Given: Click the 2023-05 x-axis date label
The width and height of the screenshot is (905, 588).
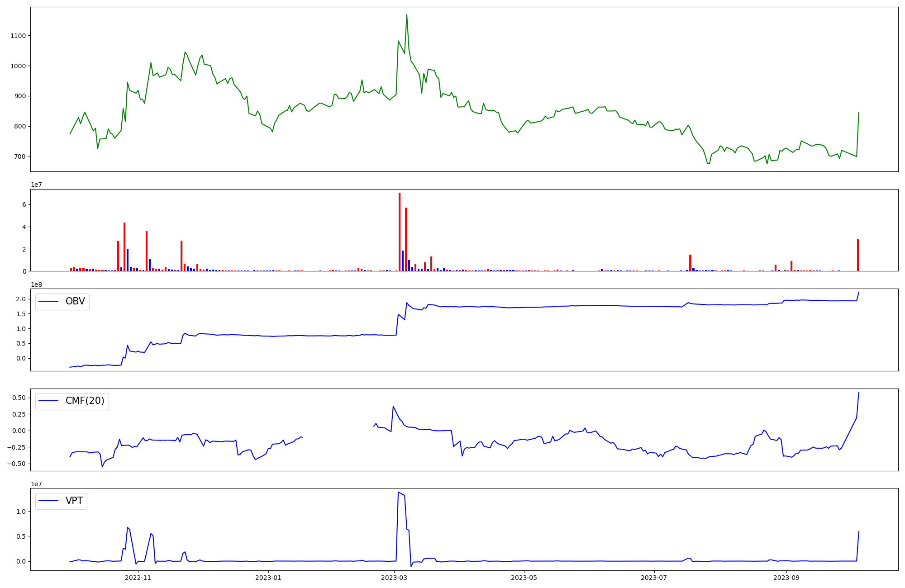Looking at the screenshot, I should (x=524, y=578).
